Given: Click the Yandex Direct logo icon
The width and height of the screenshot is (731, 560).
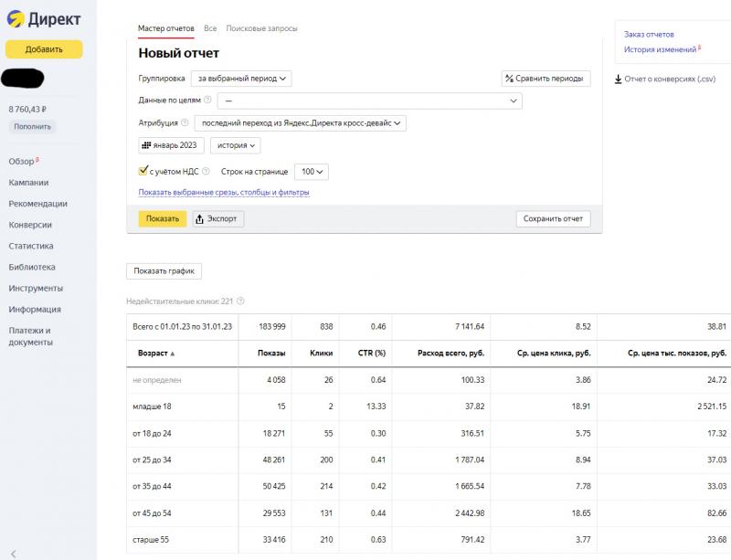Looking at the screenshot, I should 16,19.
